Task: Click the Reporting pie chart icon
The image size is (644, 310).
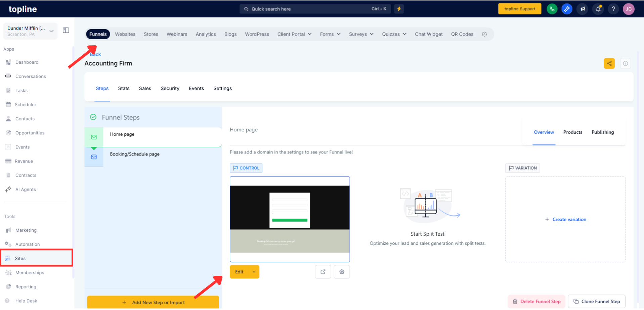Action: [x=8, y=286]
